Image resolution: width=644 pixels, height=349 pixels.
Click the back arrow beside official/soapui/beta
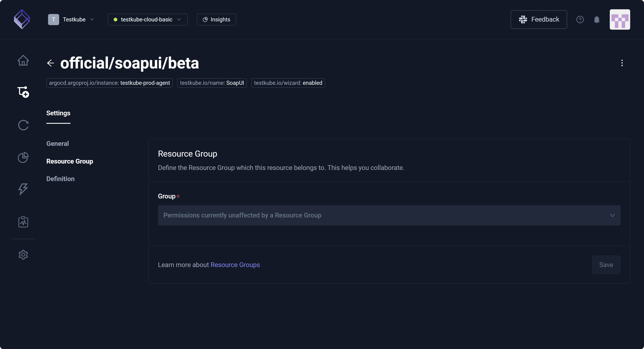tap(51, 63)
